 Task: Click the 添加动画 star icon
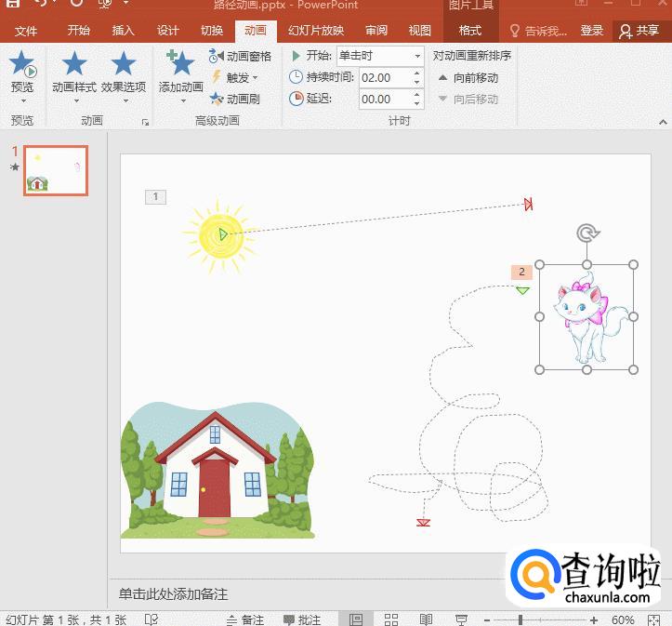point(180,65)
